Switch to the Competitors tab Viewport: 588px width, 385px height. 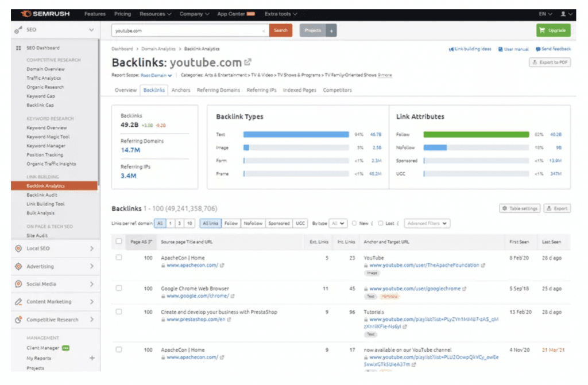click(x=337, y=90)
